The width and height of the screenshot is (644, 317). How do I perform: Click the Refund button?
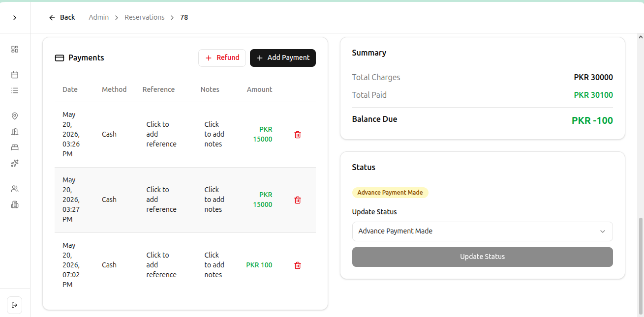pyautogui.click(x=222, y=58)
